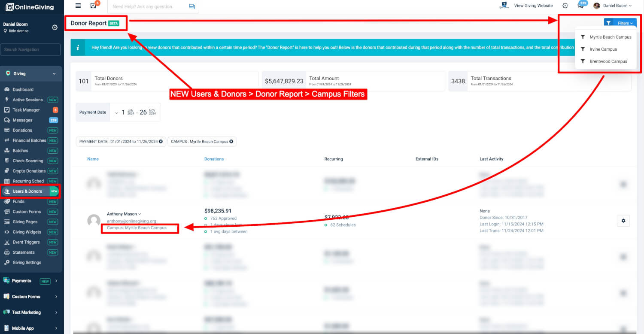The width and height of the screenshot is (644, 334).
Task: Open the chat bubbles icon in help box
Action: [x=191, y=6]
